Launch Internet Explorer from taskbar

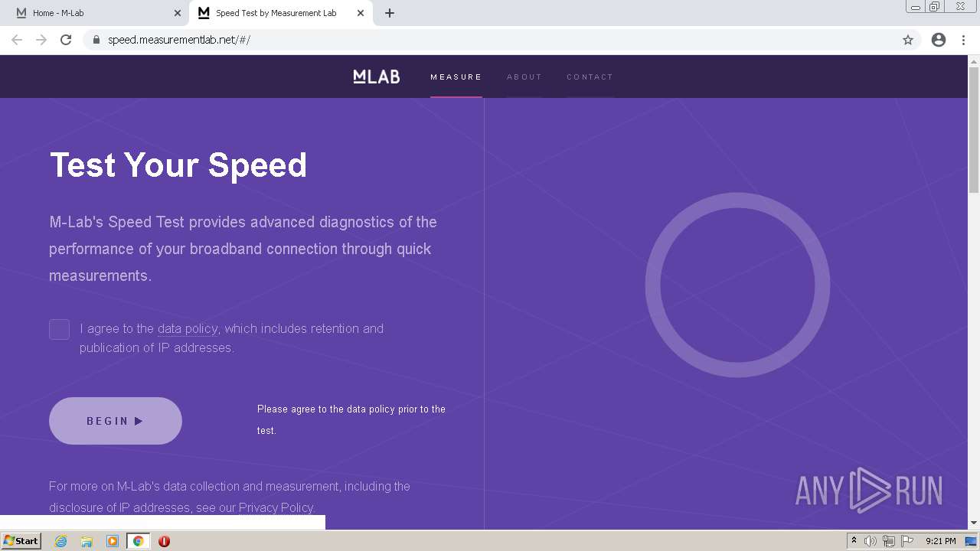(x=61, y=541)
